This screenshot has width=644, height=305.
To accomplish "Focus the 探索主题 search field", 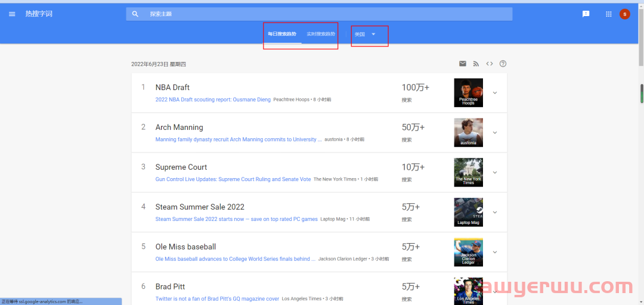I will click(319, 14).
